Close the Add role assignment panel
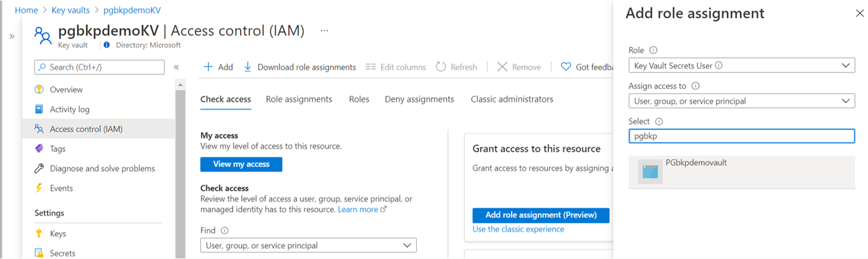This screenshot has width=868, height=259. click(x=860, y=13)
